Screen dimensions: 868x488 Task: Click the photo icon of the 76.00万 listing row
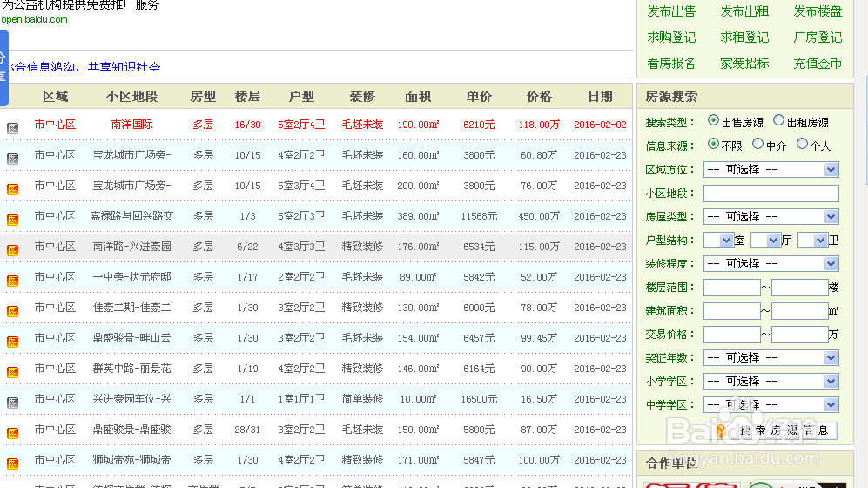point(12,189)
